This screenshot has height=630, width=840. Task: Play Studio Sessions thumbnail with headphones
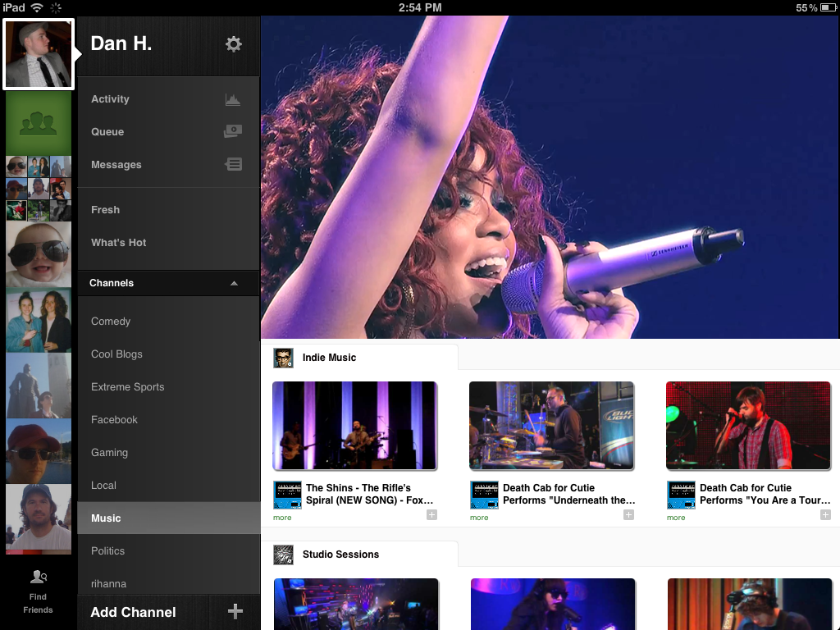(x=750, y=605)
